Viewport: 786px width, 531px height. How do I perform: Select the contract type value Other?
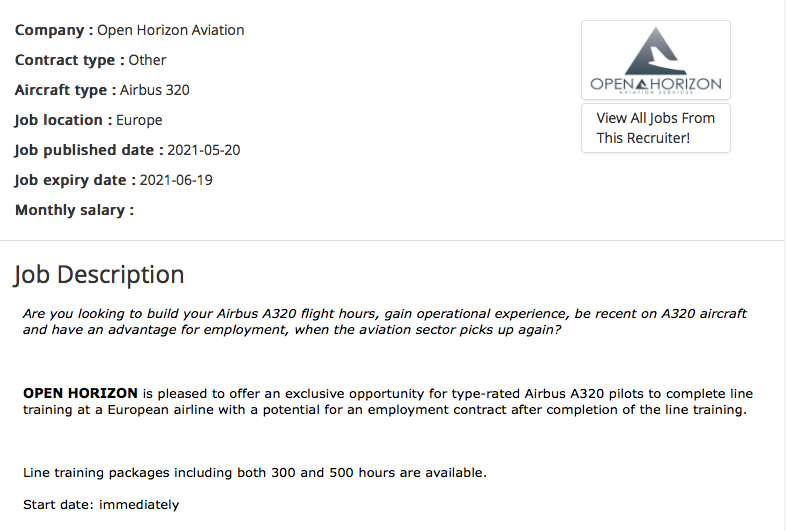(147, 60)
